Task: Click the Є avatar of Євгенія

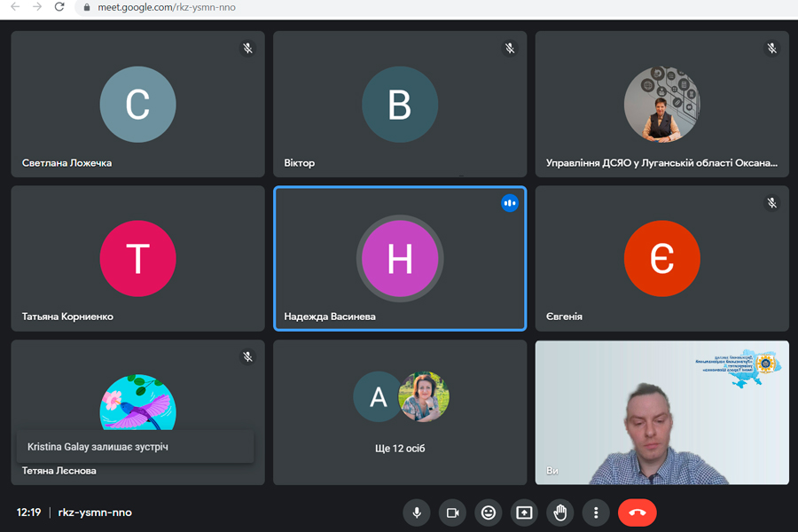Action: click(x=662, y=259)
